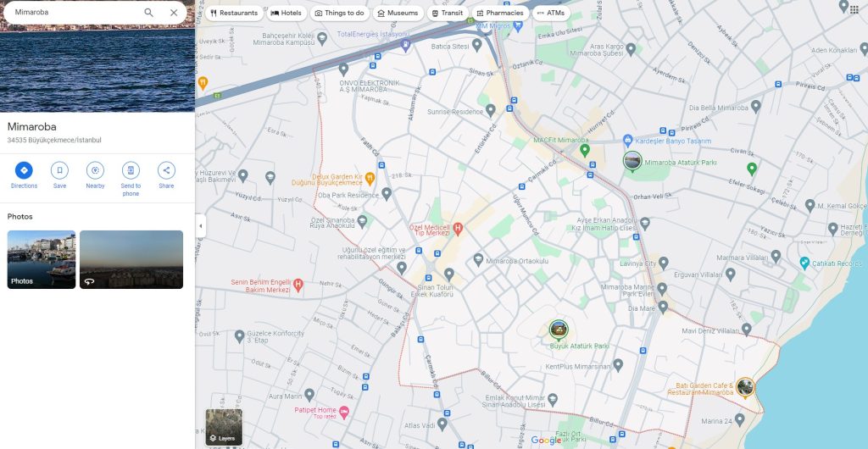Click Emlak Konut Mimar Sinan Lisesi pin
868x449 pixels.
click(553, 399)
